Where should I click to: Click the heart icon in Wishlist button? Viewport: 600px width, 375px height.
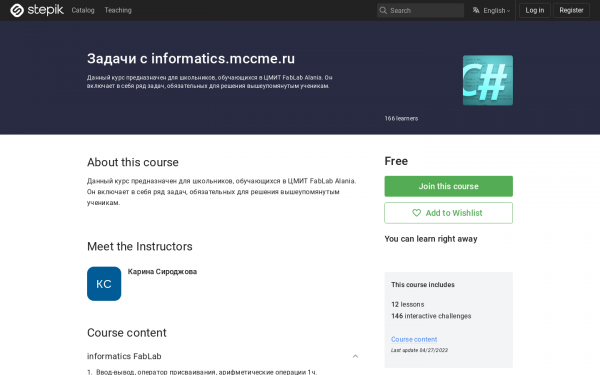[416, 213]
